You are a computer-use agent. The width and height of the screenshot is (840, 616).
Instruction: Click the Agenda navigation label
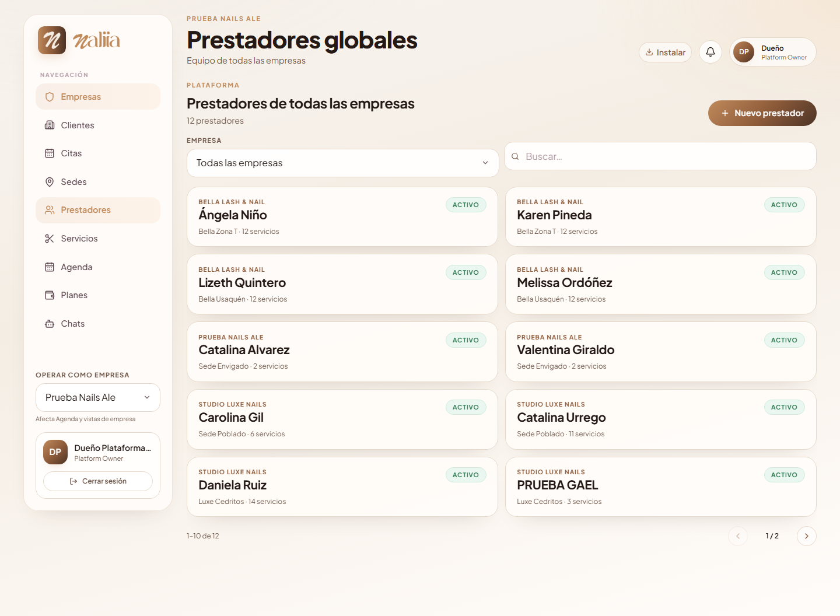[77, 267]
